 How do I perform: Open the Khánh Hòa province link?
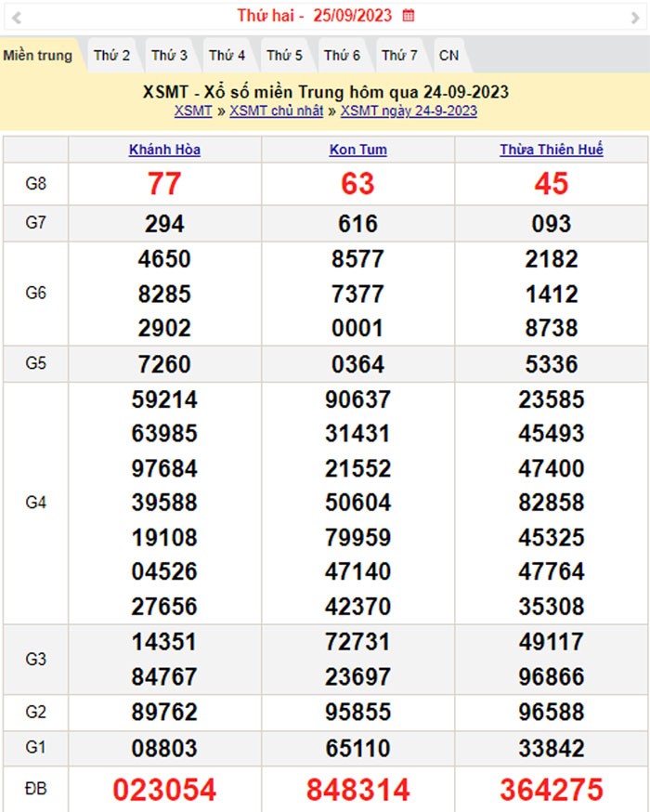click(164, 150)
